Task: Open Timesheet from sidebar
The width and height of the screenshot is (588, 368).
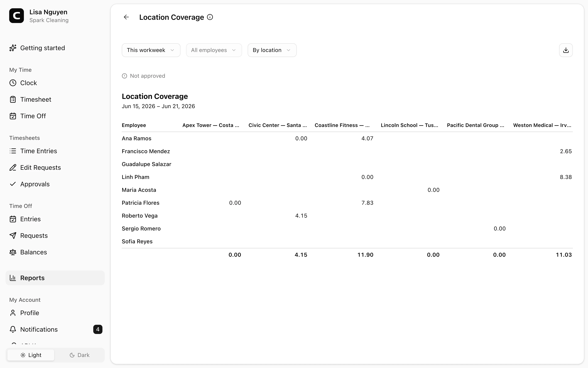Action: 55,100
